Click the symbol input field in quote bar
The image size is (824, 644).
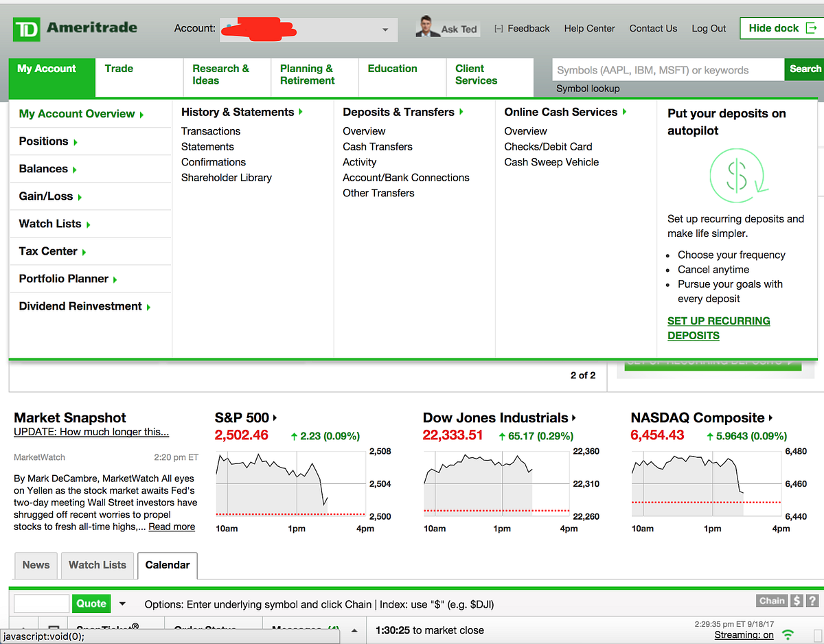point(41,603)
